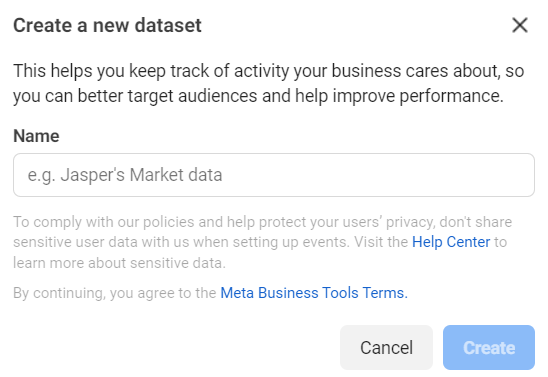Click the description paragraph about tracking activity

pyautogui.click(x=269, y=83)
